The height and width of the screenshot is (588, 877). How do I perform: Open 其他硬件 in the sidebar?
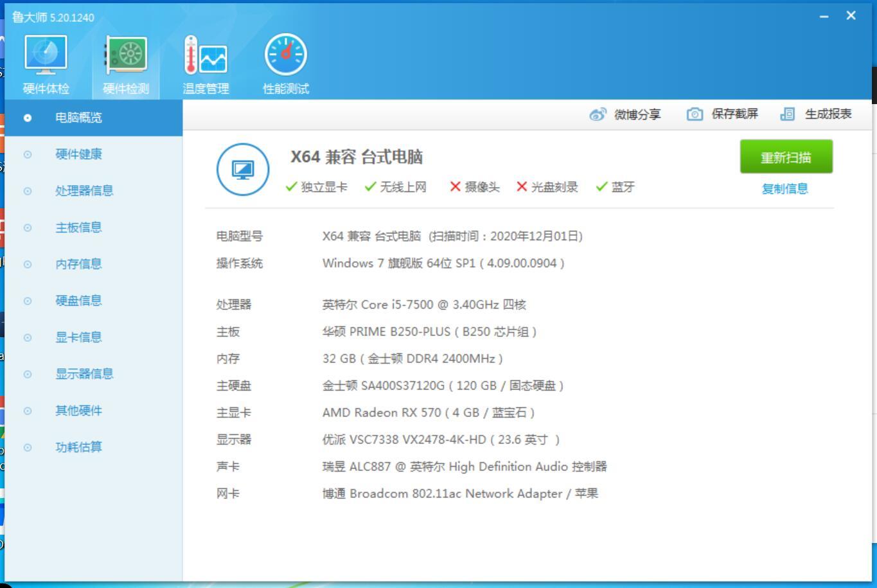click(94, 411)
